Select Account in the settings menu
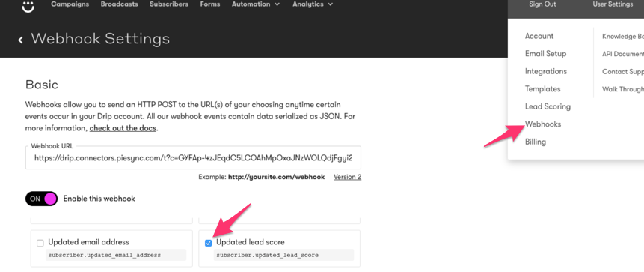Screen dimensions: 644x272 [539, 36]
